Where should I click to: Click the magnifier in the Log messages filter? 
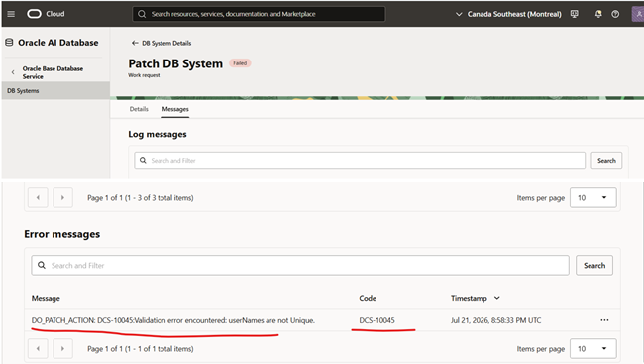click(x=143, y=160)
